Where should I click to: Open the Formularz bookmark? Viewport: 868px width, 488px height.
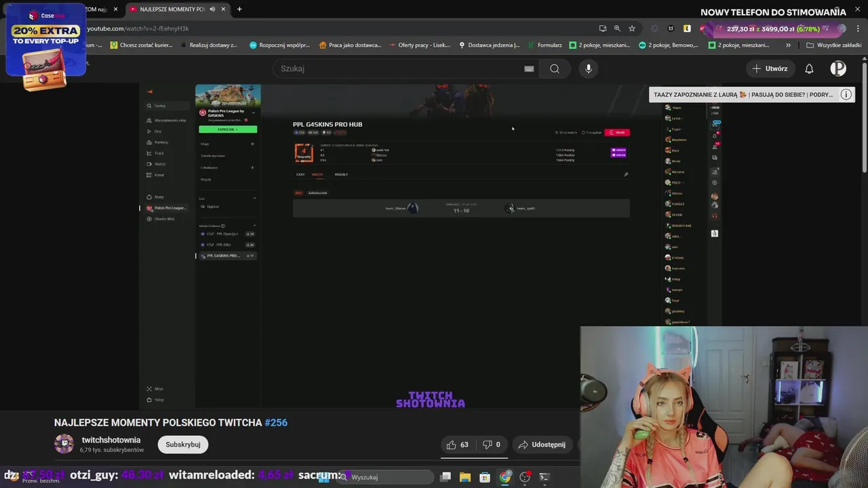(545, 45)
